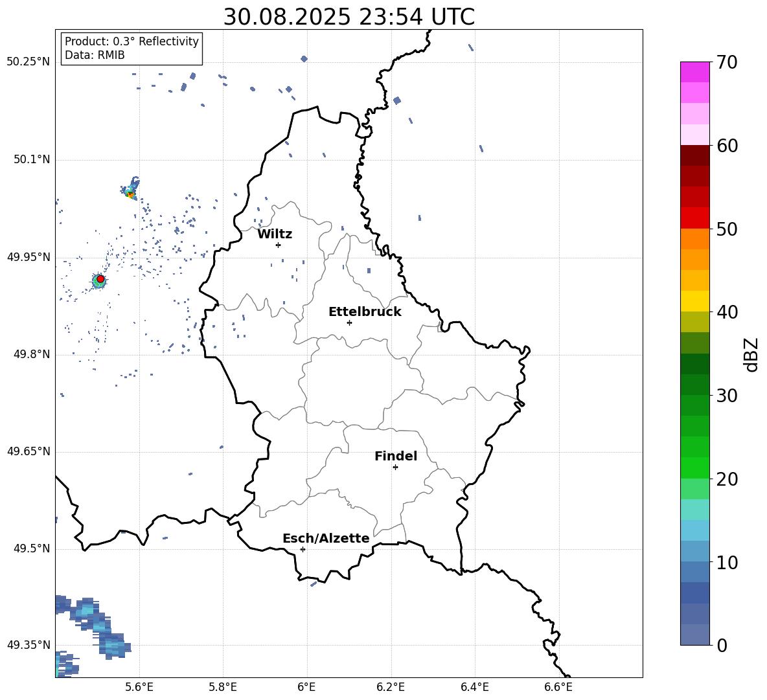Click the Data: RMIB text
The image size is (767, 700).
(x=95, y=55)
